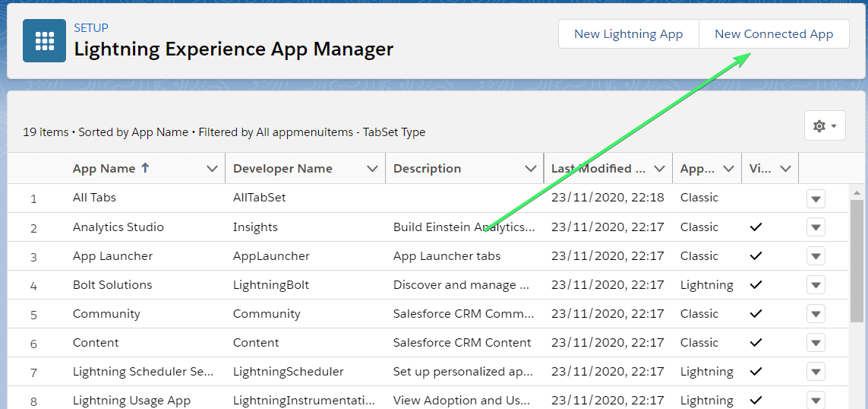Select the App Launcher app name
This screenshot has width=868, height=409.
112,256
